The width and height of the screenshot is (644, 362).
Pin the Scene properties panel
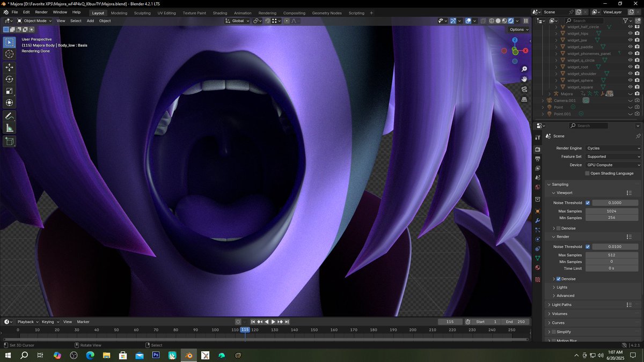pyautogui.click(x=638, y=136)
